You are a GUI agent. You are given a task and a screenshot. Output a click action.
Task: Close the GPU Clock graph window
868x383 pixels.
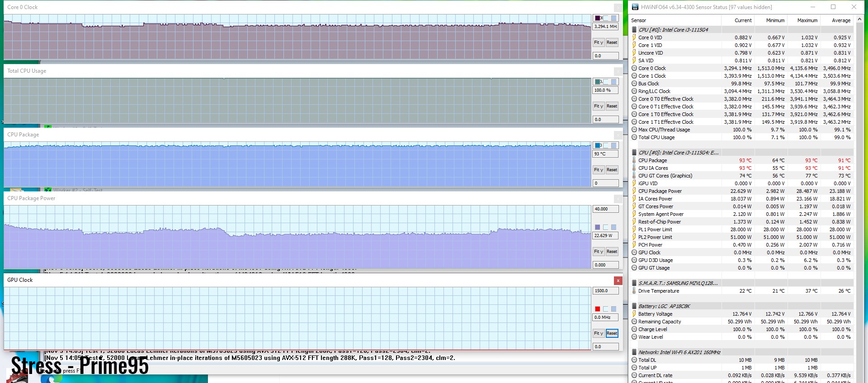click(618, 280)
